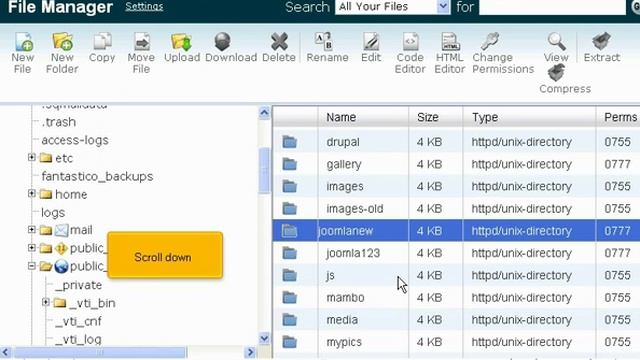Click the View magnifier icon
This screenshot has height=360, width=640.
tap(556, 42)
